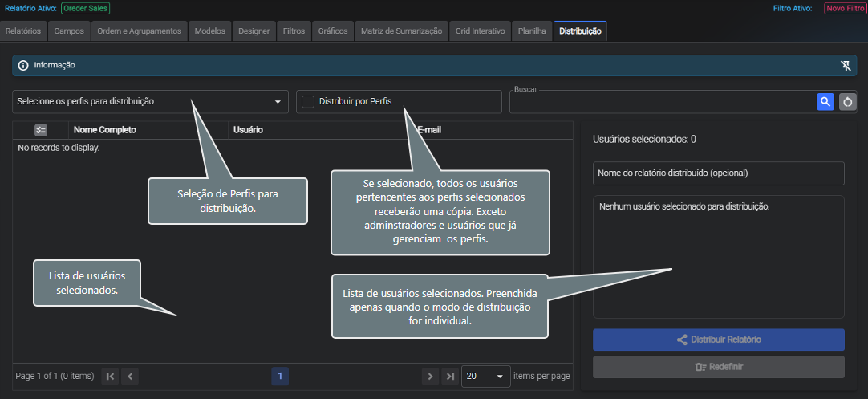Image resolution: width=868 pixels, height=399 pixels.
Task: Open the Filtros tab
Action: point(294,31)
